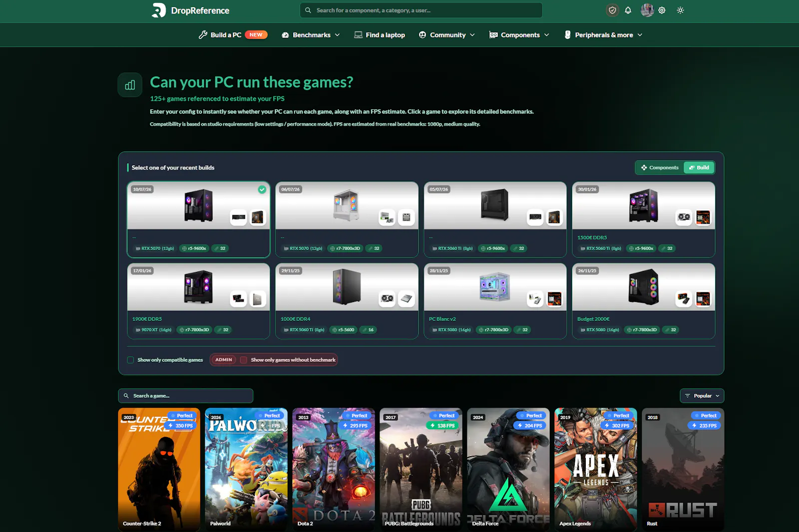
Task: Open the Palworld game card
Action: pyautogui.click(x=246, y=469)
